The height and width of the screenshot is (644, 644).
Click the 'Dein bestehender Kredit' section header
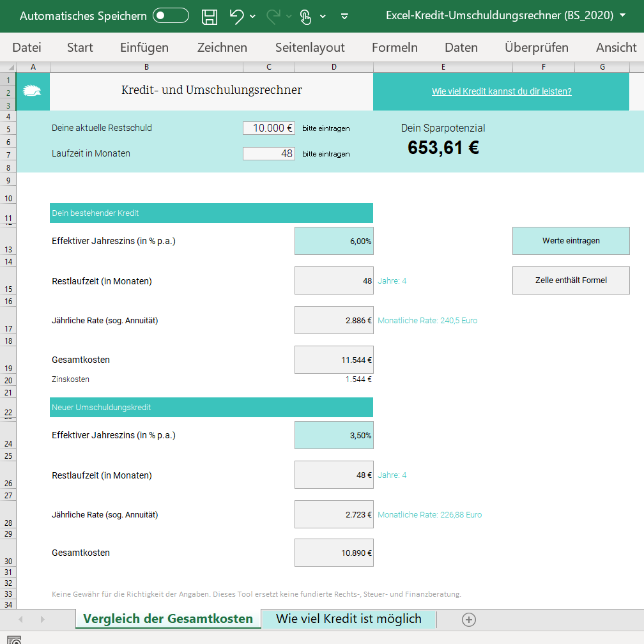211,213
